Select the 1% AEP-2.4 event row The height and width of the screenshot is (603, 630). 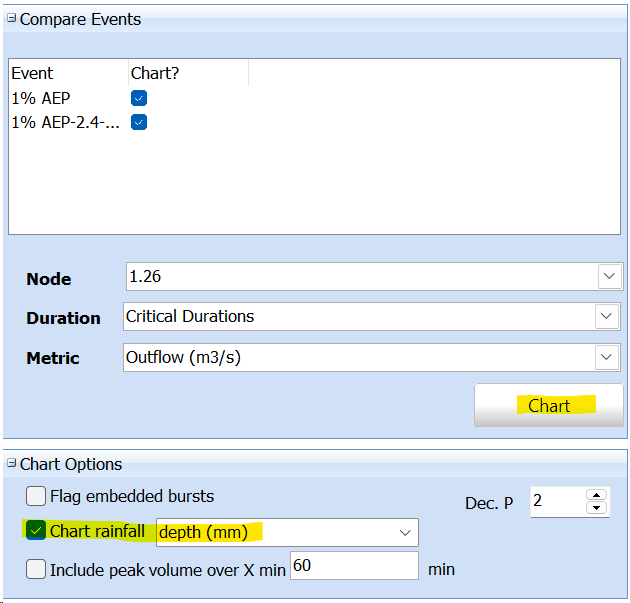65,122
